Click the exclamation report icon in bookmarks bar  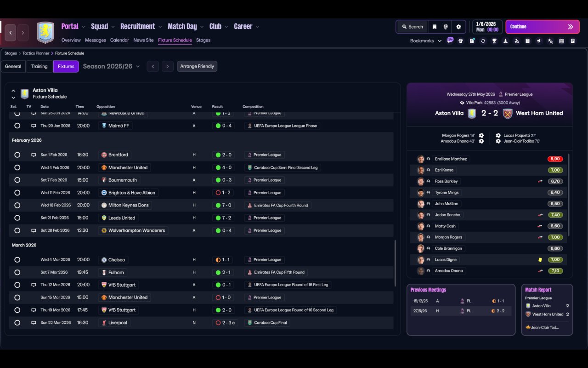472,41
